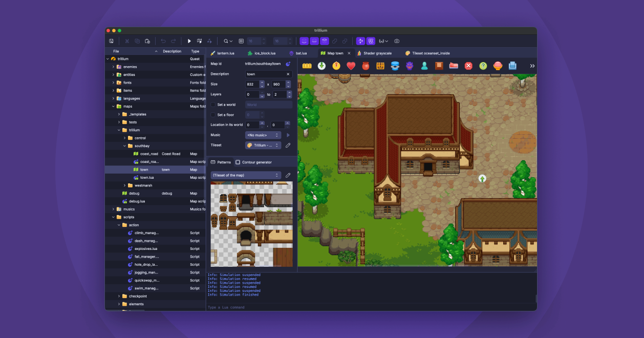Select the purple monster enemy icon
644x338 pixels.
[x=410, y=66]
